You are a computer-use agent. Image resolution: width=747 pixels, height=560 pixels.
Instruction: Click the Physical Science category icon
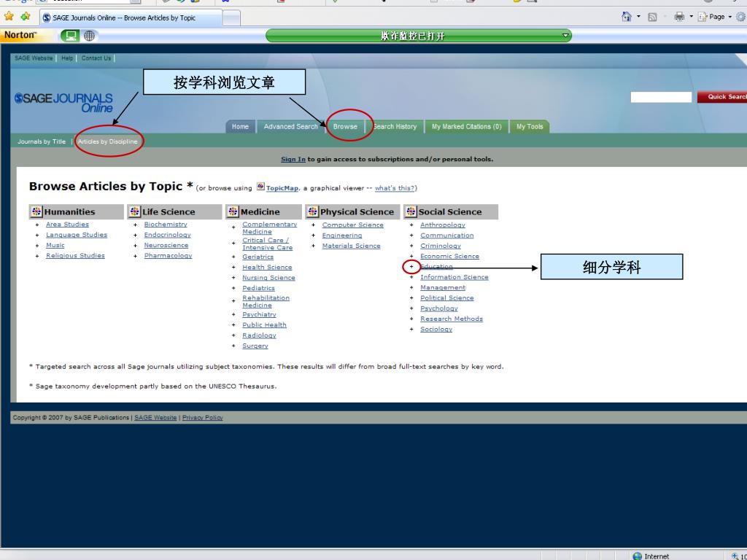click(x=312, y=211)
